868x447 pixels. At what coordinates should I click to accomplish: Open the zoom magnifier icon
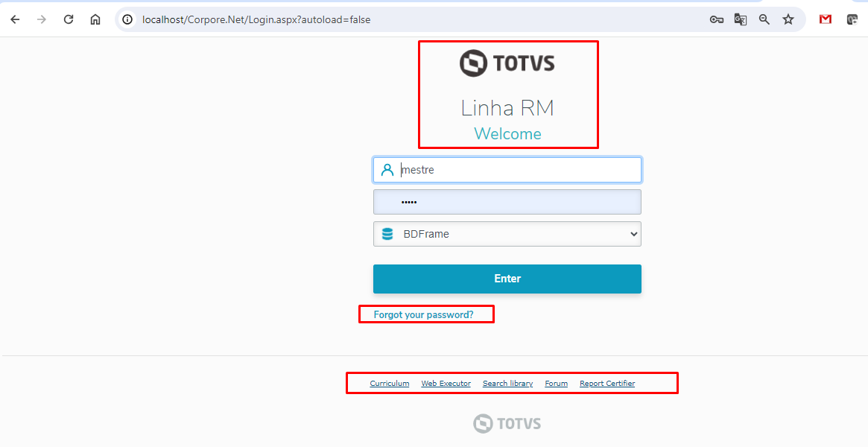tap(764, 19)
